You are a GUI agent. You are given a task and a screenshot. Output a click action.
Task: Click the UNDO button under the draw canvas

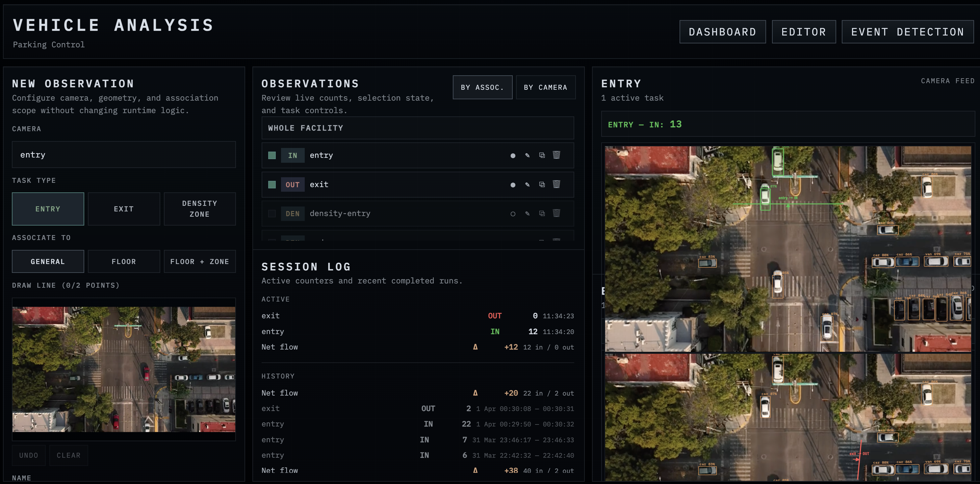click(29, 455)
